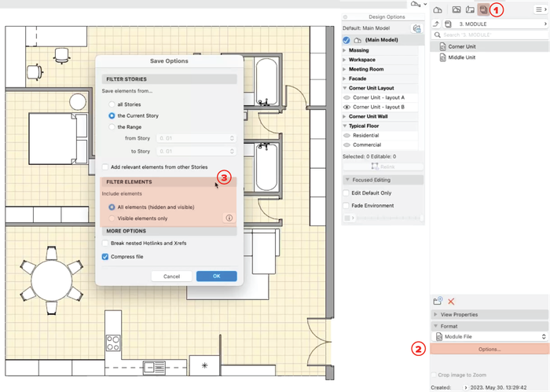550x392 pixels.
Task: Collapse the Typical Floor option set
Action: pyautogui.click(x=345, y=126)
